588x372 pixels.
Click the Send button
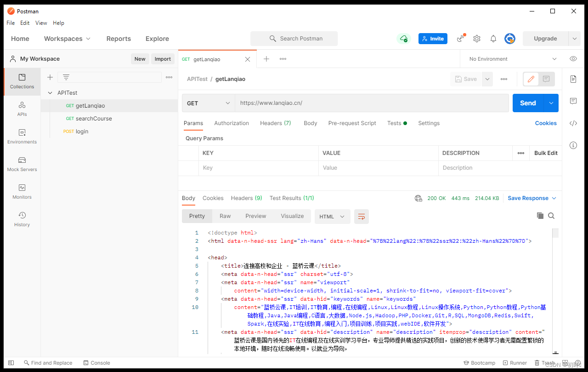click(x=528, y=103)
